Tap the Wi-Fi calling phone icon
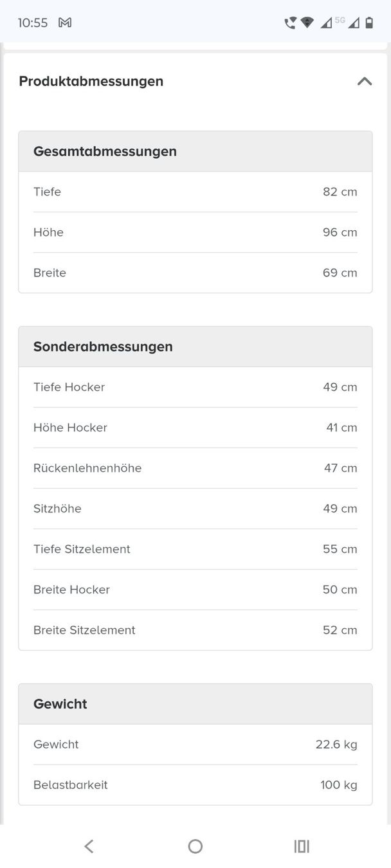Image resolution: width=391 pixels, height=868 pixels. [291, 23]
